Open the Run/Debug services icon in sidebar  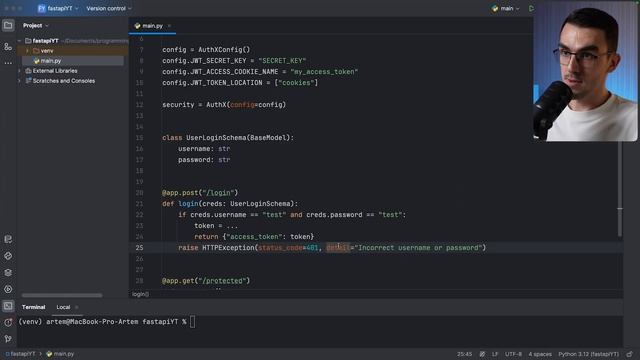coord(8,289)
